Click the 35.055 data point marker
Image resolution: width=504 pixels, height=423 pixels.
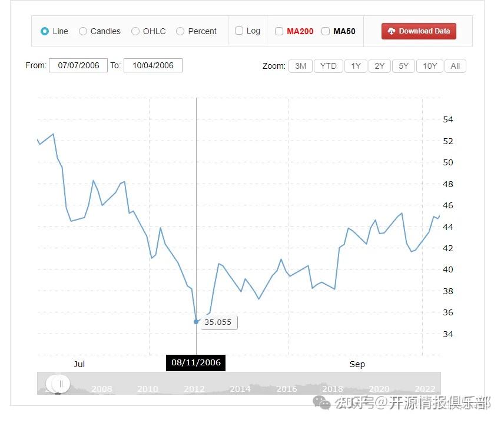[x=196, y=321]
